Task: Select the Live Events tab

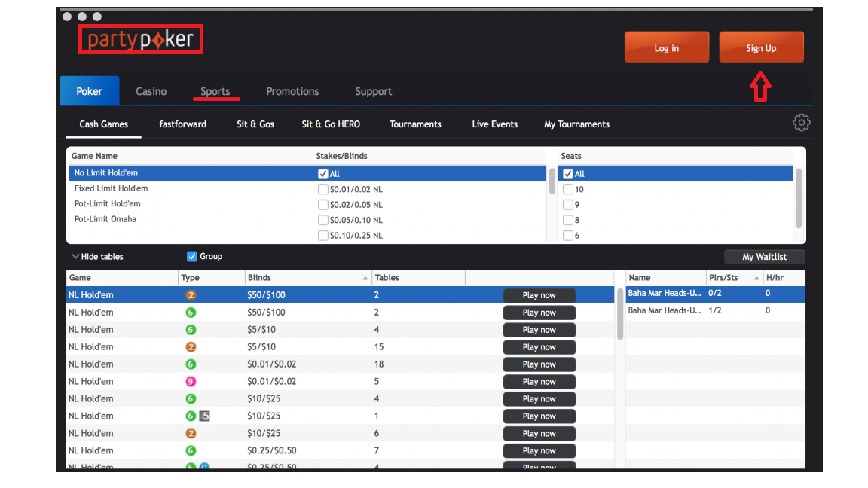Action: click(x=495, y=124)
